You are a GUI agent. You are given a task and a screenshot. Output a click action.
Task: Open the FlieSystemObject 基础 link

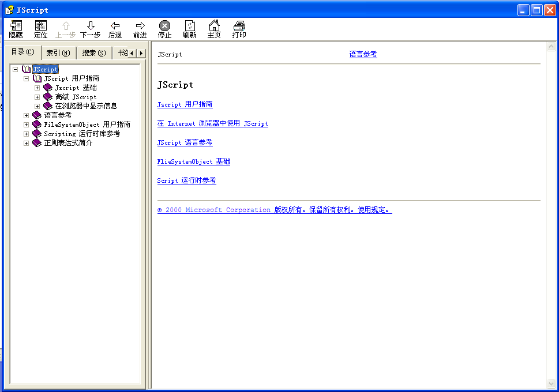point(194,161)
